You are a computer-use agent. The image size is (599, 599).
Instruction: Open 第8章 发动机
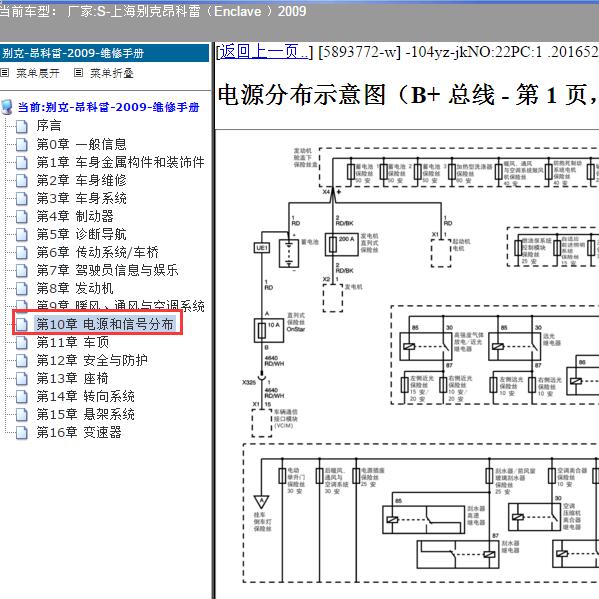[75, 288]
